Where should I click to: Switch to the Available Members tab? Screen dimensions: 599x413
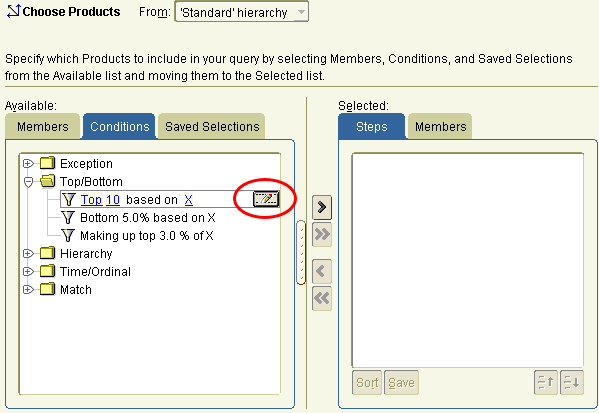pyautogui.click(x=43, y=126)
